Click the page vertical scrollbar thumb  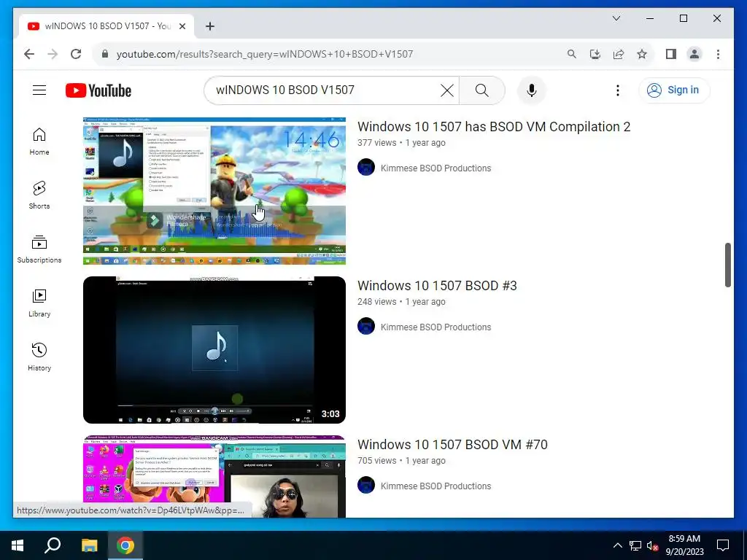(x=727, y=265)
